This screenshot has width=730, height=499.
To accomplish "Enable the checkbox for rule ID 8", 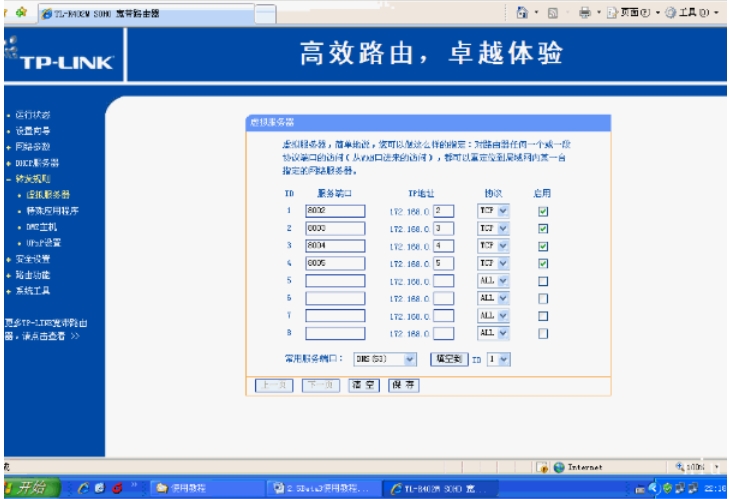I will 543,333.
